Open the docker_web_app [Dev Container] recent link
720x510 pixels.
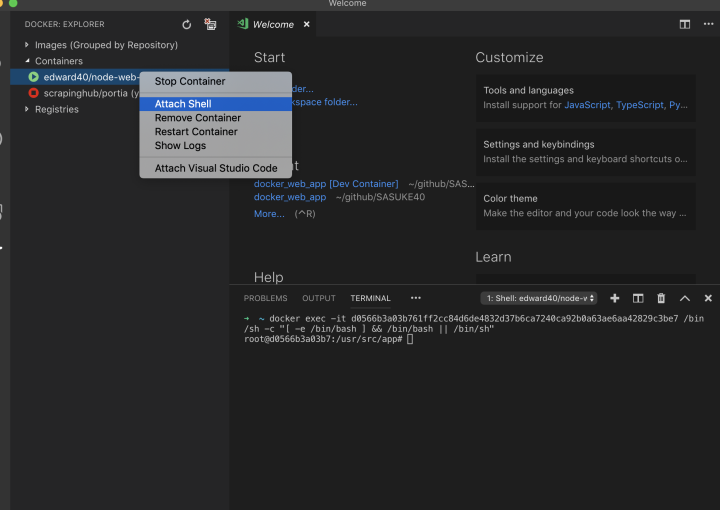tap(326, 184)
